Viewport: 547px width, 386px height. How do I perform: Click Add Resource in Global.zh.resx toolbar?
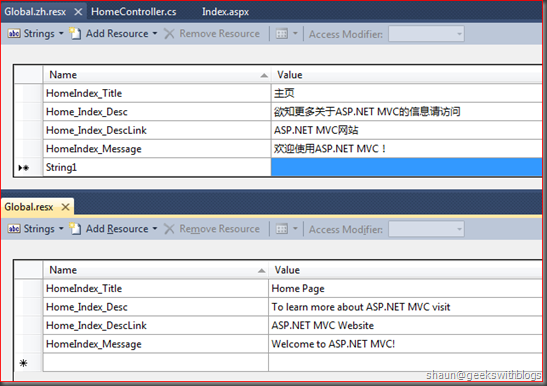117,34
